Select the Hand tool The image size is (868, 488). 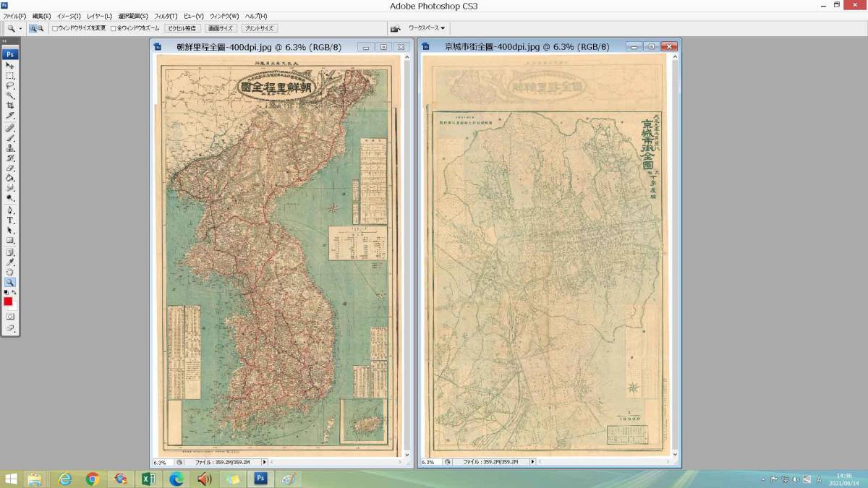(x=10, y=272)
